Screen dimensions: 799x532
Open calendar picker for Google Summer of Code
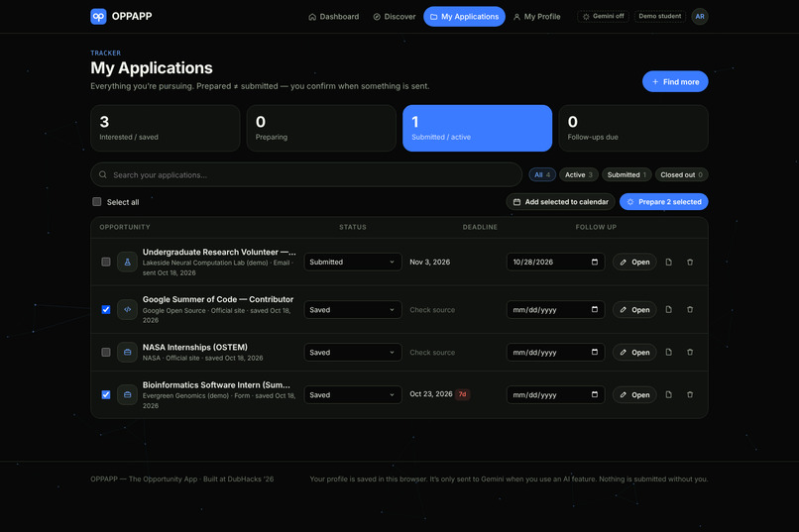[595, 309]
